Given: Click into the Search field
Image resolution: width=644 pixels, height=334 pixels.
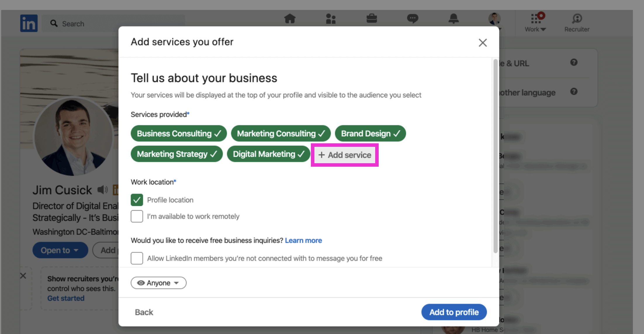Looking at the screenshot, I should pyautogui.click(x=113, y=23).
